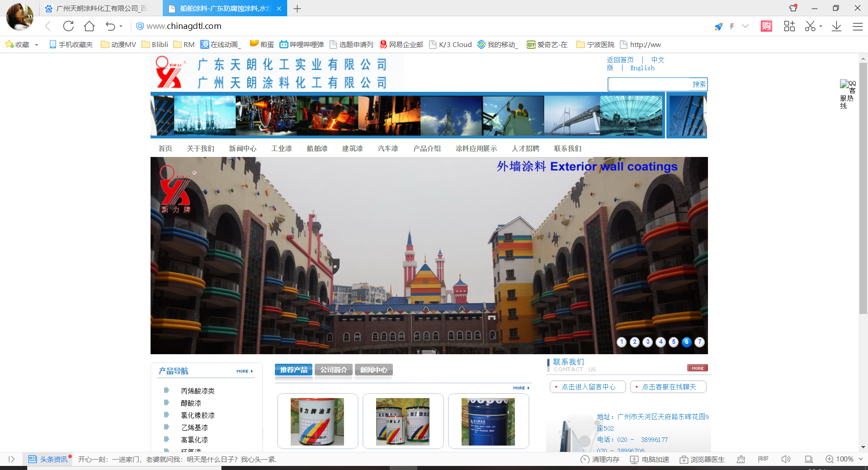Switch to the 推荐产品 tab
This screenshot has height=470, width=868.
pyautogui.click(x=293, y=370)
